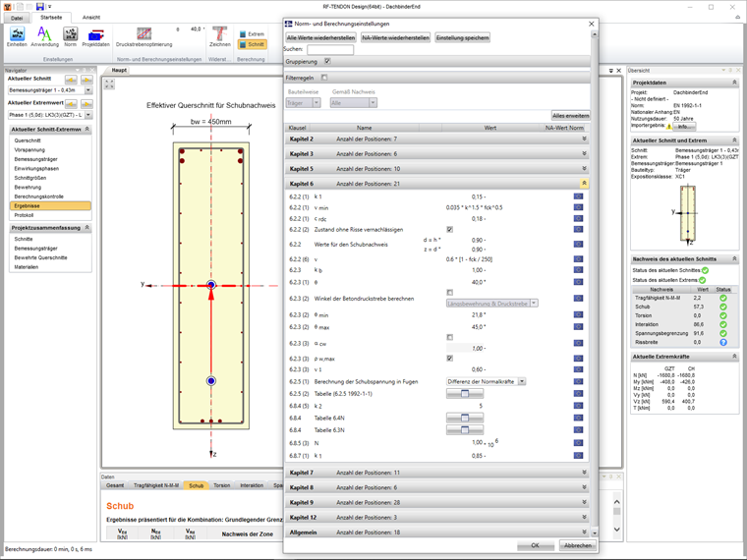The width and height of the screenshot is (747, 560).
Task: Open the Tragfähigkeit N-M-M tab
Action: pyautogui.click(x=156, y=485)
